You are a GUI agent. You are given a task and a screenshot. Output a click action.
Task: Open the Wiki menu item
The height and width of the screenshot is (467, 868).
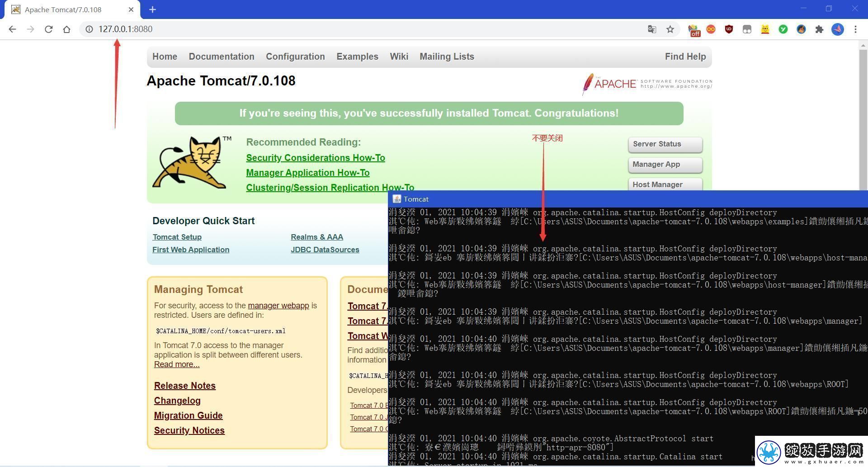(399, 57)
